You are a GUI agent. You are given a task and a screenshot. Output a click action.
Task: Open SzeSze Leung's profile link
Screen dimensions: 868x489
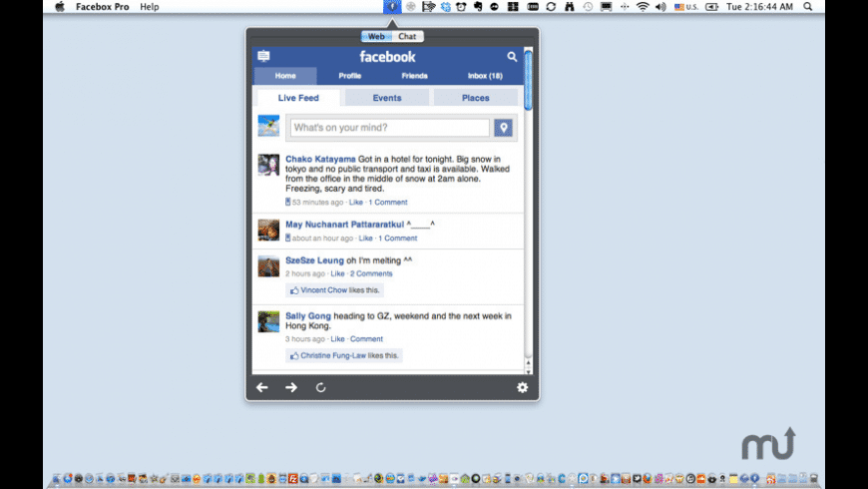tap(314, 260)
